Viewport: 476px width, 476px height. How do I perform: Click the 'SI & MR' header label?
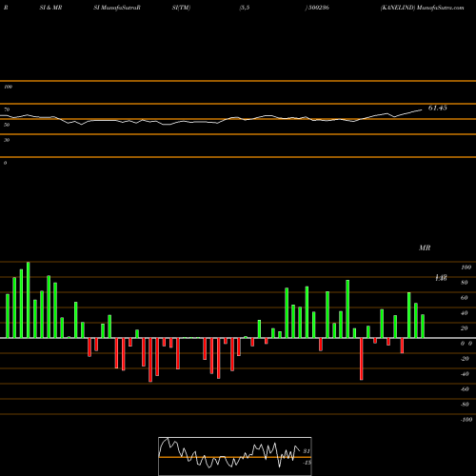50,8
